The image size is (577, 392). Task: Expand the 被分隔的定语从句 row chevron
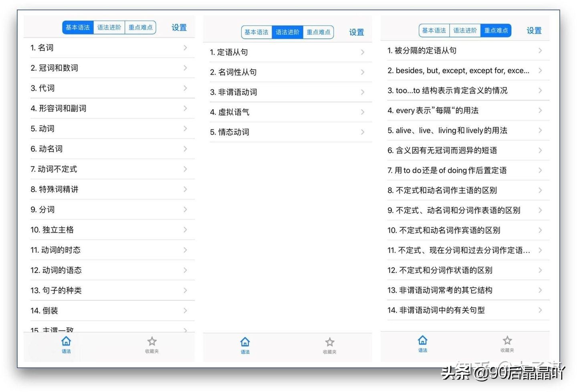click(x=540, y=51)
